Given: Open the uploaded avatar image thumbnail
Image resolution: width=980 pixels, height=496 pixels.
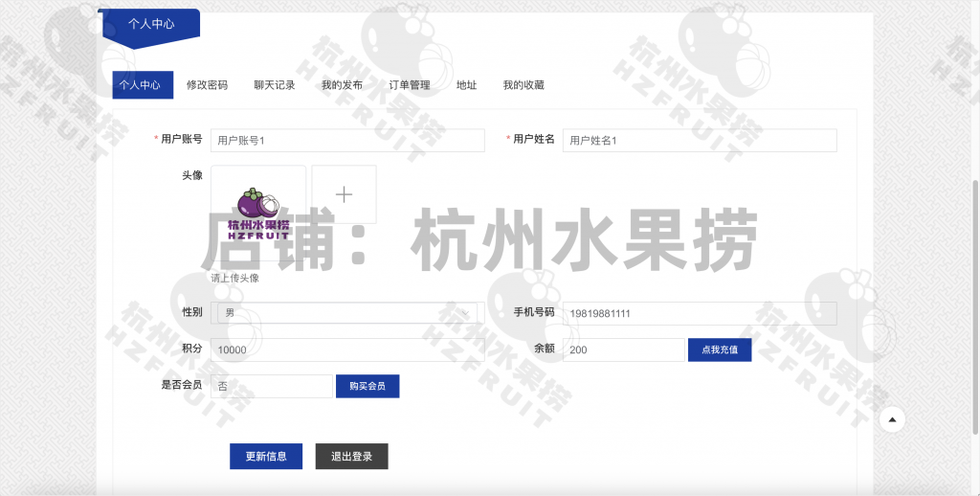Looking at the screenshot, I should pos(258,213).
